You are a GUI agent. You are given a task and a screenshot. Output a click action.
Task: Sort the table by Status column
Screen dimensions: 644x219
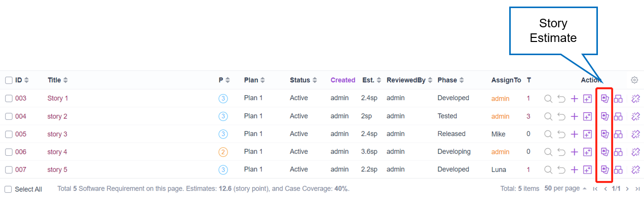(x=304, y=80)
